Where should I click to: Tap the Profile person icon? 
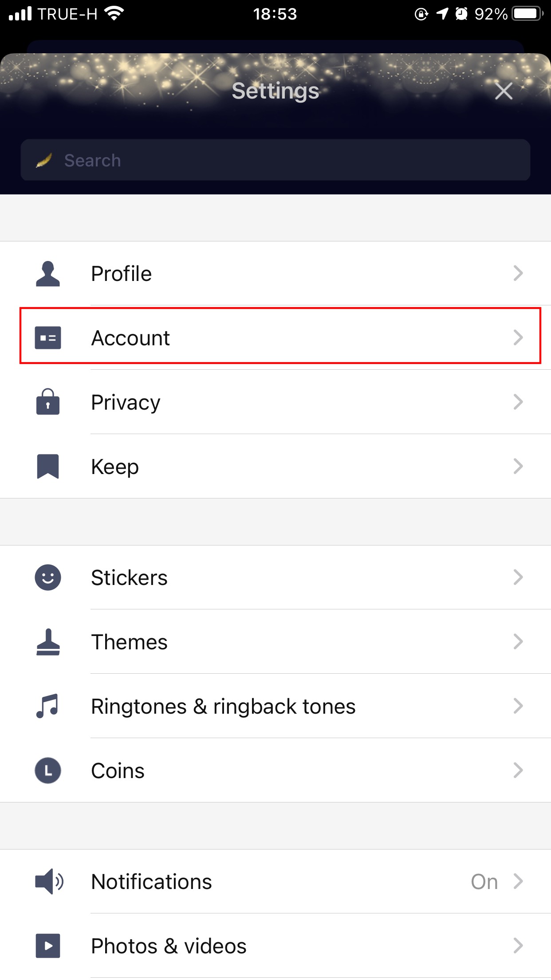[48, 273]
